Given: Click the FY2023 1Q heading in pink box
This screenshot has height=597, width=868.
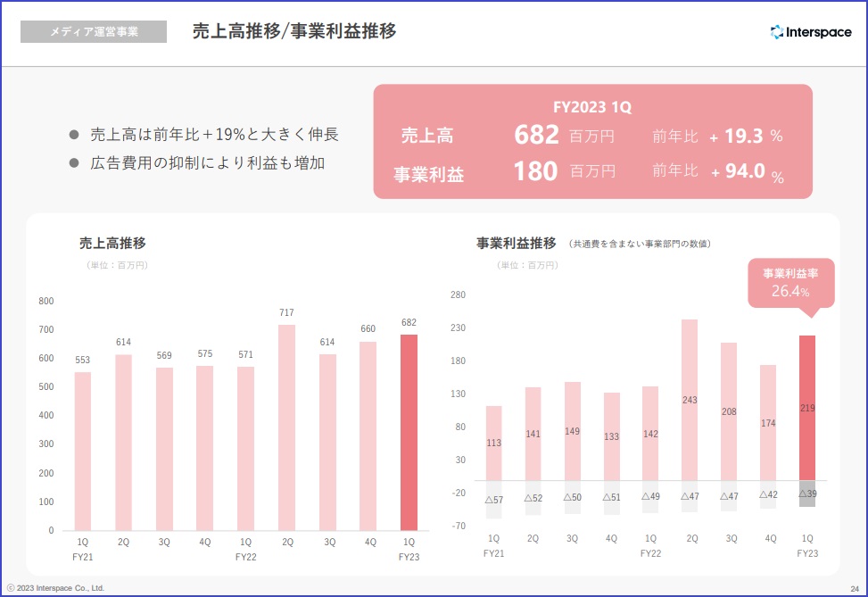Looking at the screenshot, I should 592,107.
